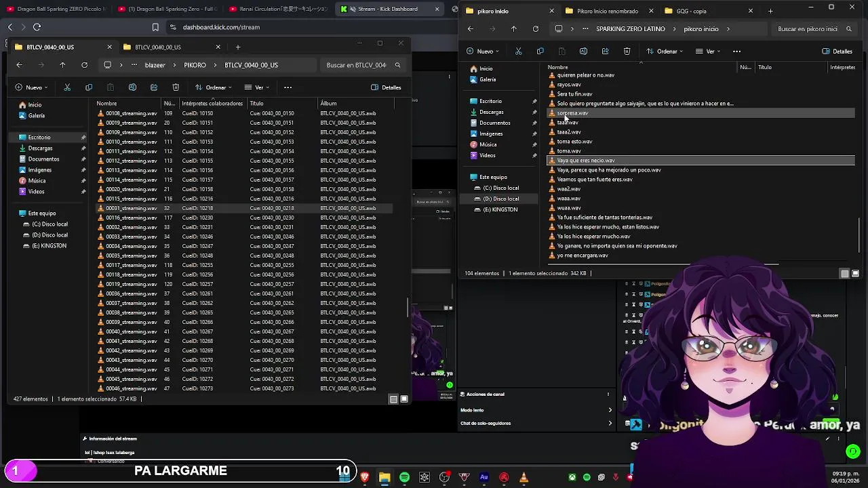The image size is (868, 488).
Task: Click Rename icon in BTLCV_0040_00_US window toolbar
Action: [132, 87]
